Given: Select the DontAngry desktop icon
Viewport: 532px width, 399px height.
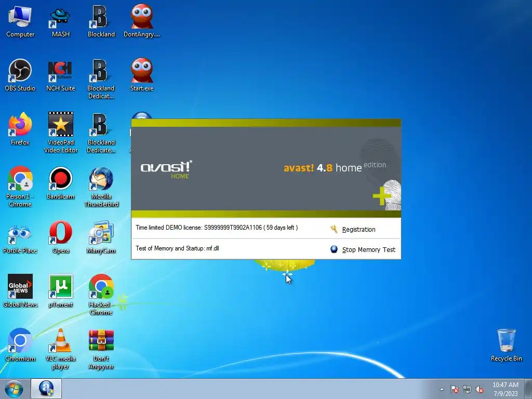Looking at the screenshot, I should click(x=142, y=21).
